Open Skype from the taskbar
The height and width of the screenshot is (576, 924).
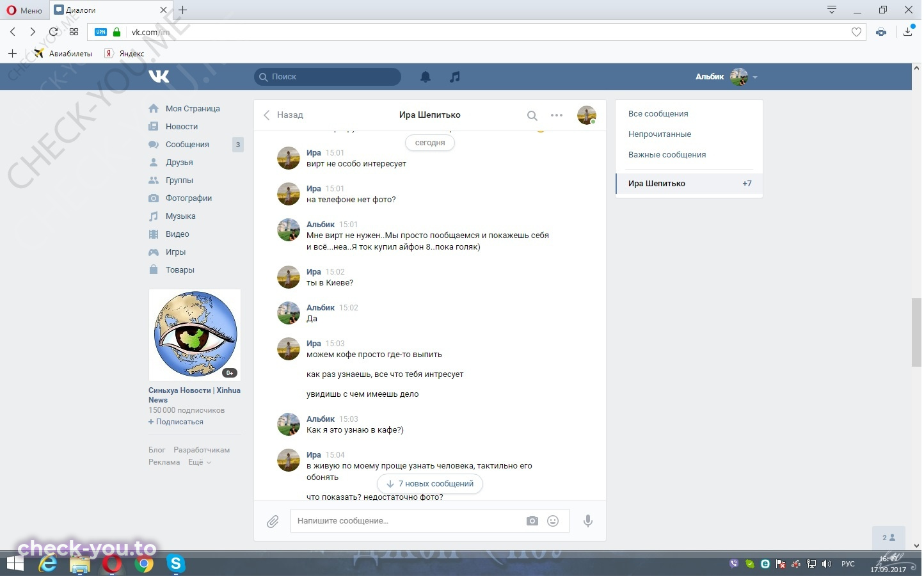175,564
